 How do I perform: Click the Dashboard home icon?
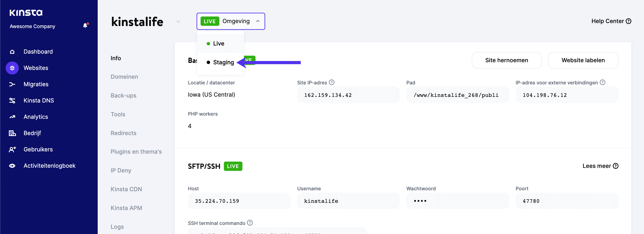[x=12, y=52]
